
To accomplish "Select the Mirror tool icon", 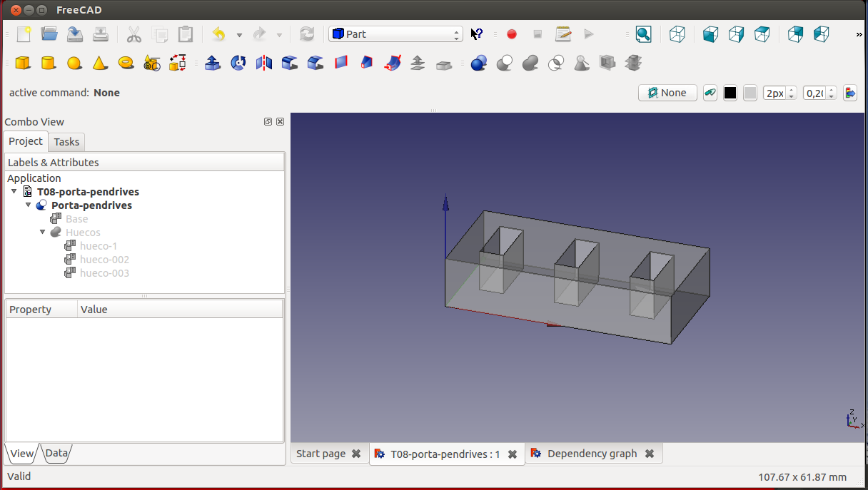I will (x=264, y=63).
